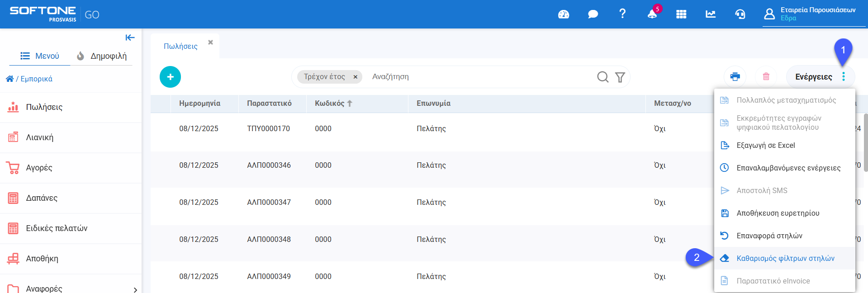Open the apps grid icon
This screenshot has width=868, height=293.
[x=681, y=14]
